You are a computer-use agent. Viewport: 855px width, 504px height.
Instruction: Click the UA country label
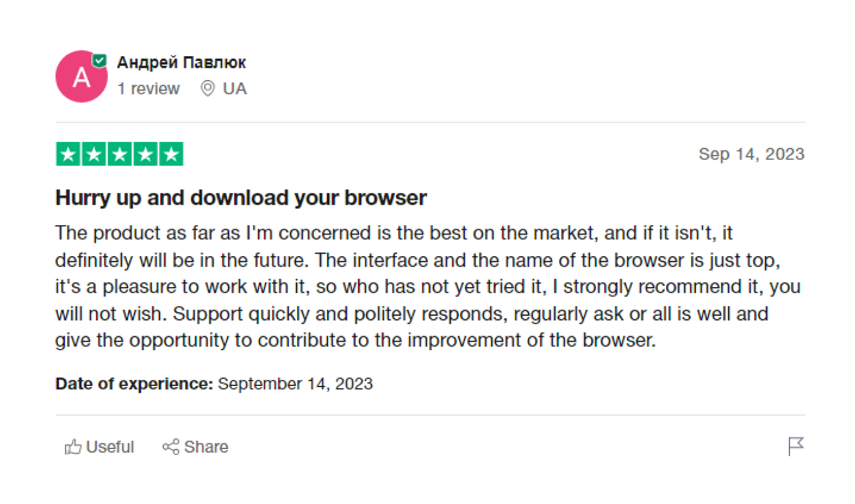(x=235, y=89)
